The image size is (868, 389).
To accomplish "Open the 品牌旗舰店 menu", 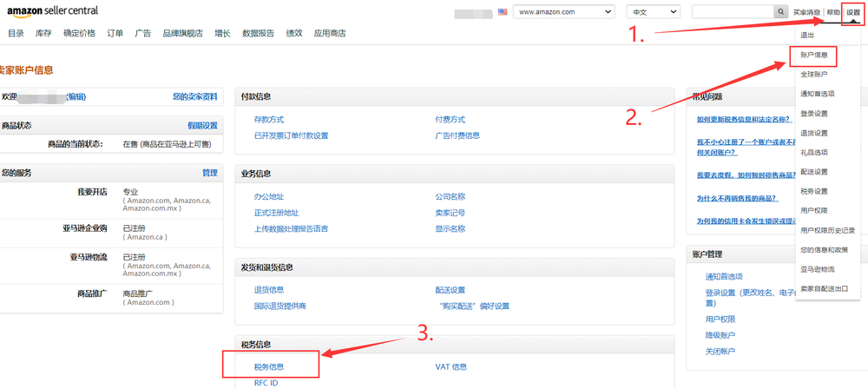I will 182,33.
